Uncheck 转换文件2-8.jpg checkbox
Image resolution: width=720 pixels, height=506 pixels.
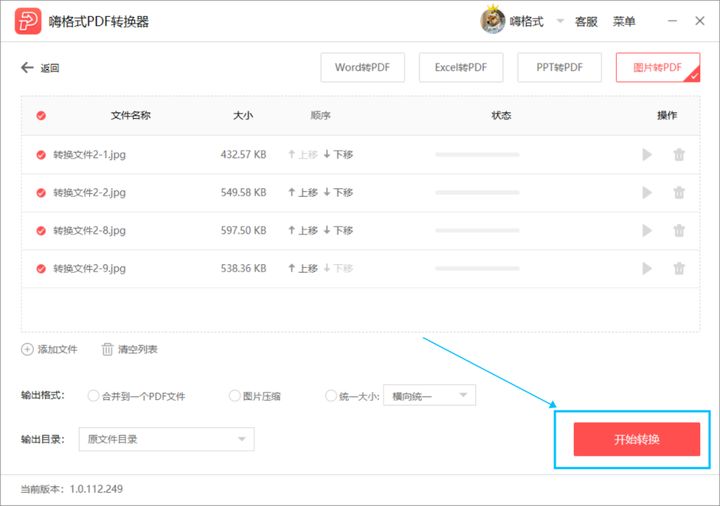click(41, 231)
